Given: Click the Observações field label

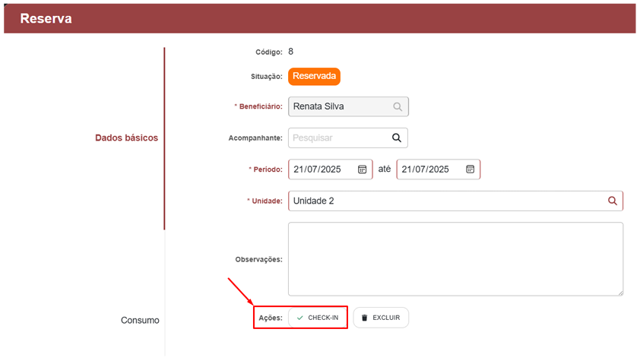Looking at the screenshot, I should click(x=258, y=259).
